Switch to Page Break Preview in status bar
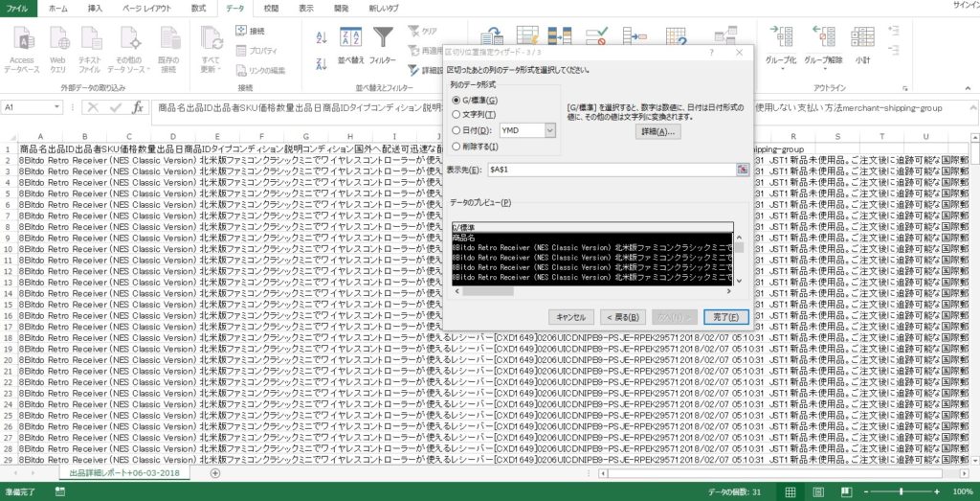This screenshot has width=980, height=501. pyautogui.click(x=846, y=491)
